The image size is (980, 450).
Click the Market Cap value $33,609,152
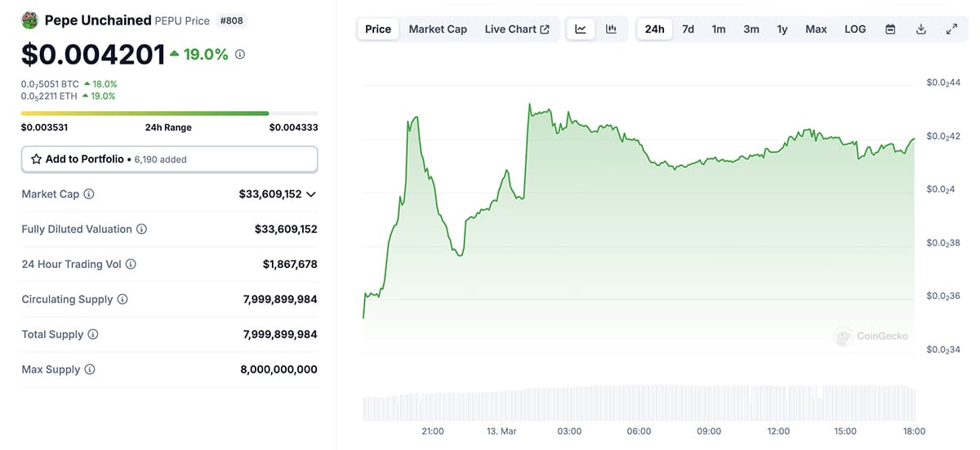(269, 194)
